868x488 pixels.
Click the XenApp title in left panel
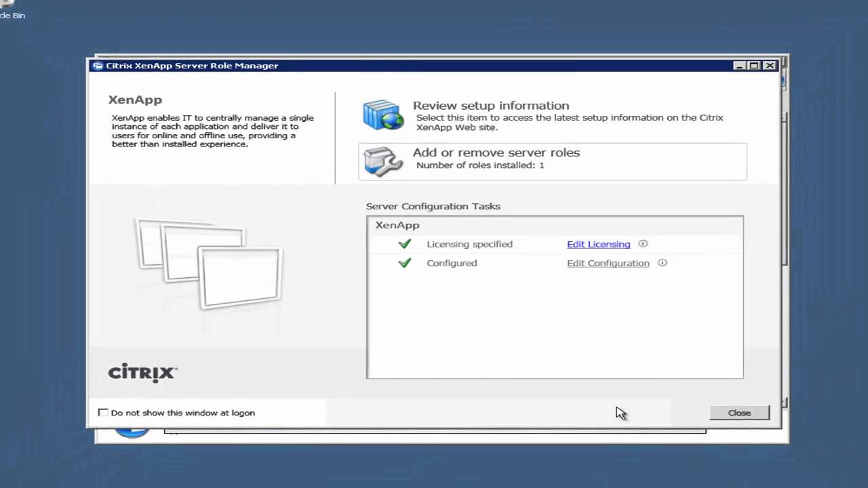(135, 100)
